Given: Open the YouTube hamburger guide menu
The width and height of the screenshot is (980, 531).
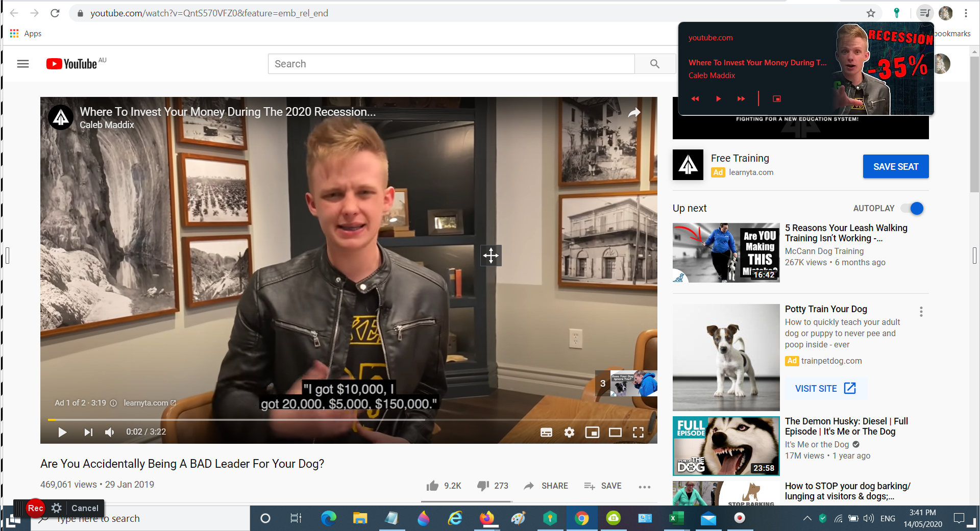Looking at the screenshot, I should 23,64.
